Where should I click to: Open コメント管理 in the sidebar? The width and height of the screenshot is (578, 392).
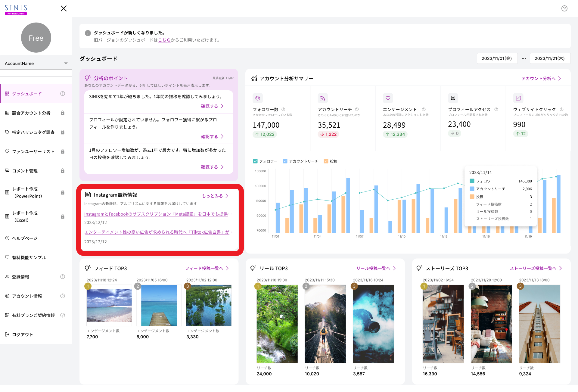[25, 171]
